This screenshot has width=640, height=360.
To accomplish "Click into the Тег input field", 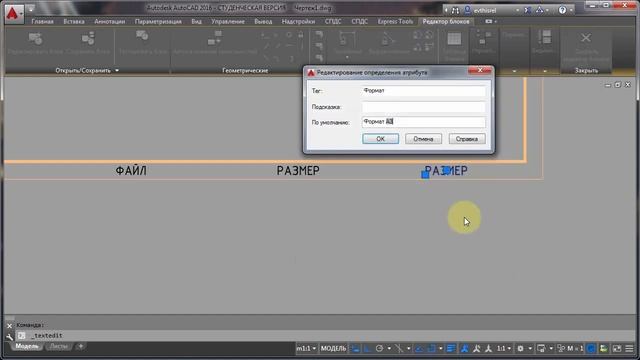I will click(423, 91).
